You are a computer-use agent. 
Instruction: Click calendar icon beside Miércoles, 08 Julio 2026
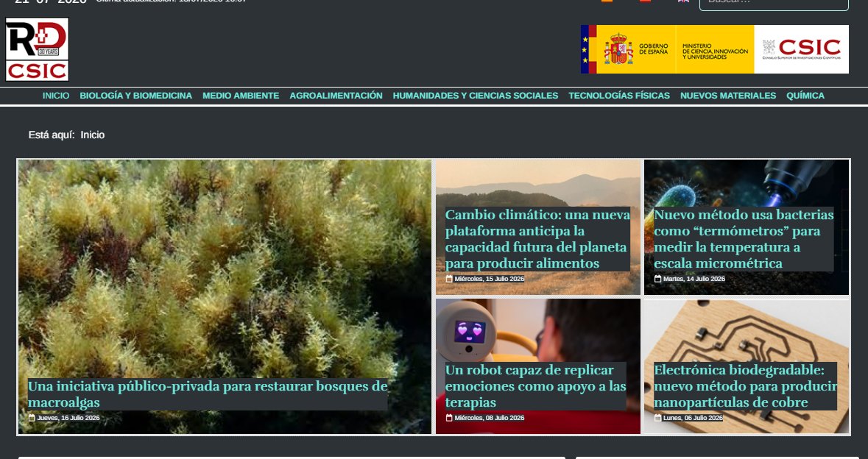tap(449, 418)
